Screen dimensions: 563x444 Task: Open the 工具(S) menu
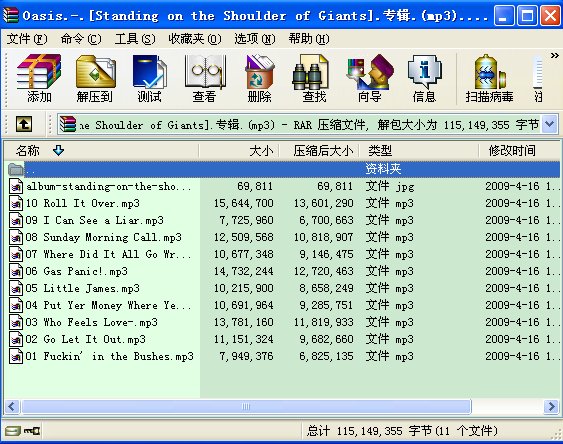coord(135,38)
